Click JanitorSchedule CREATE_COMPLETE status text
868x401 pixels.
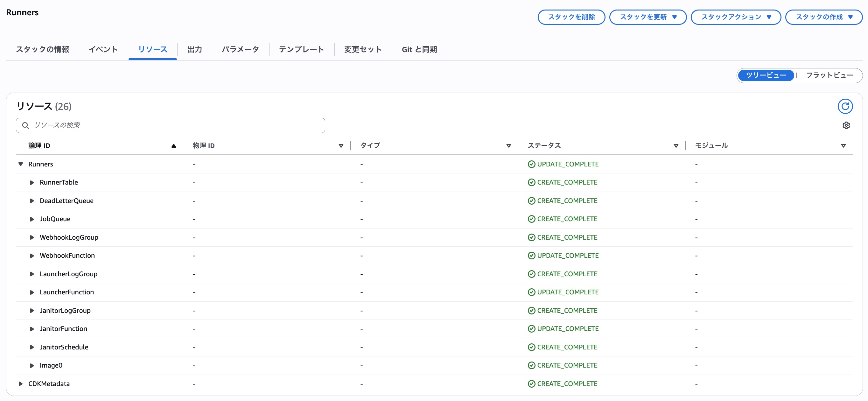tap(567, 347)
